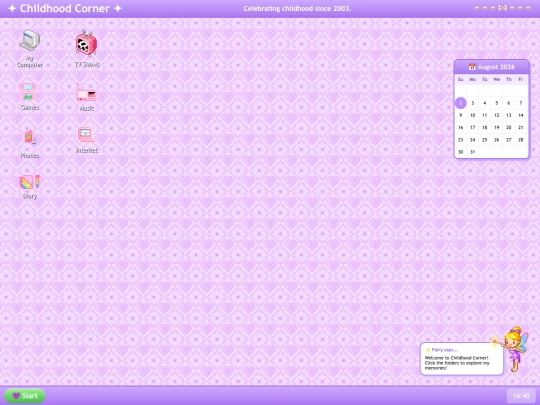This screenshot has height=405, width=540.
Task: Select date 17 in the calendar
Action: pos(472,127)
